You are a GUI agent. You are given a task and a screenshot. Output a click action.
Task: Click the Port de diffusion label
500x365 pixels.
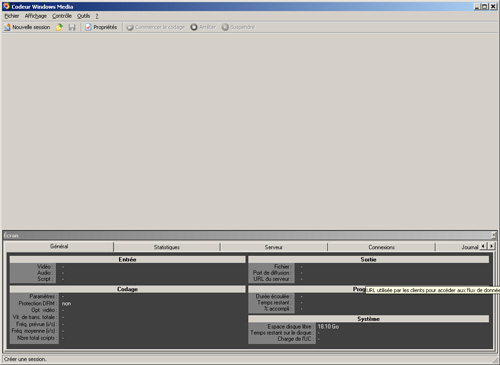pyautogui.click(x=272, y=273)
